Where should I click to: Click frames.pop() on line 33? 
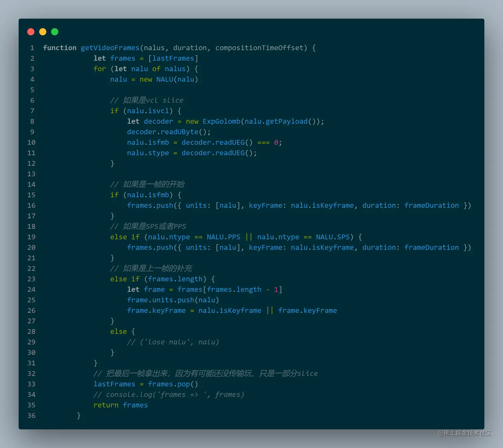[x=172, y=384]
